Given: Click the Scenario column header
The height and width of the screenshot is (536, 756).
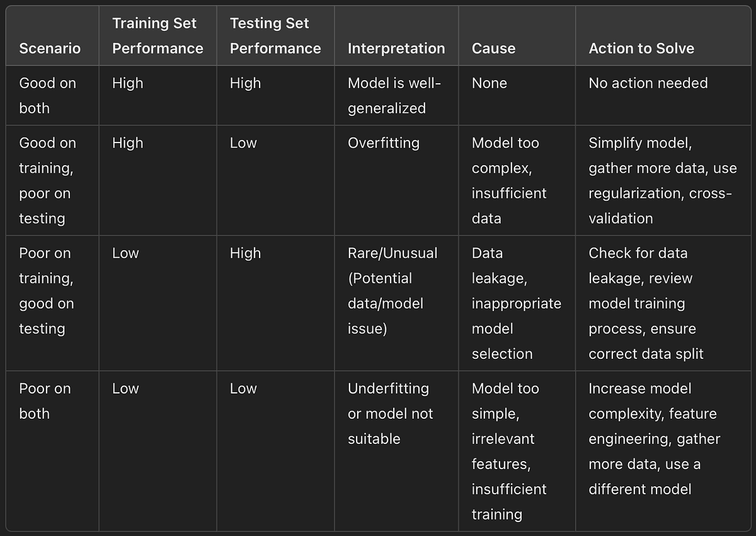Looking at the screenshot, I should pyautogui.click(x=50, y=49).
